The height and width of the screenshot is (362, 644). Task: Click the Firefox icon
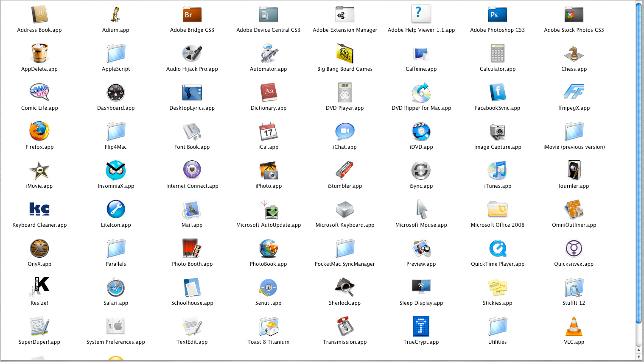pos(39,131)
